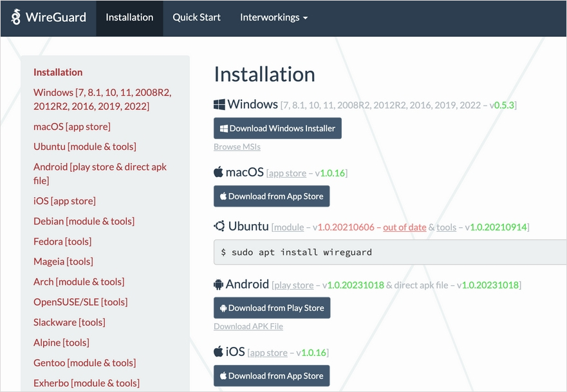
Task: Click macOS version v1.0.16 text
Action: tap(330, 173)
